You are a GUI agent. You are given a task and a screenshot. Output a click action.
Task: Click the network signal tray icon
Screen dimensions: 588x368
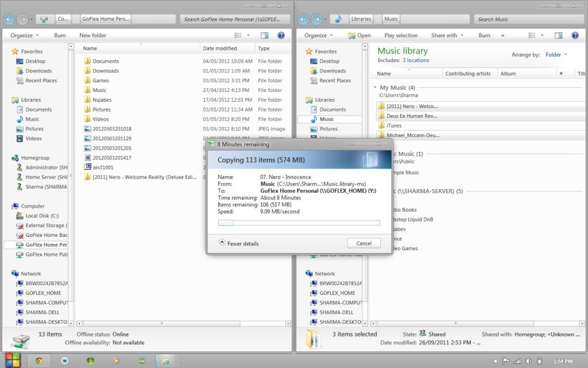(x=517, y=361)
